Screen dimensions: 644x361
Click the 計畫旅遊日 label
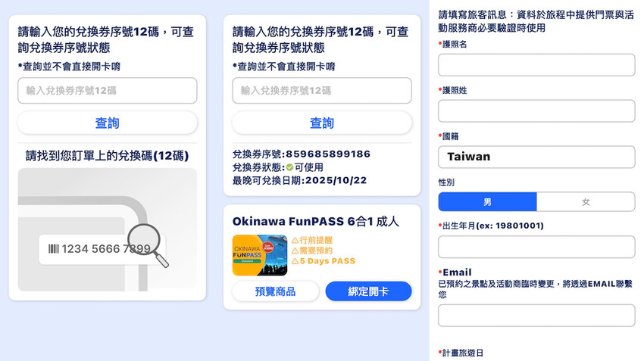click(461, 353)
